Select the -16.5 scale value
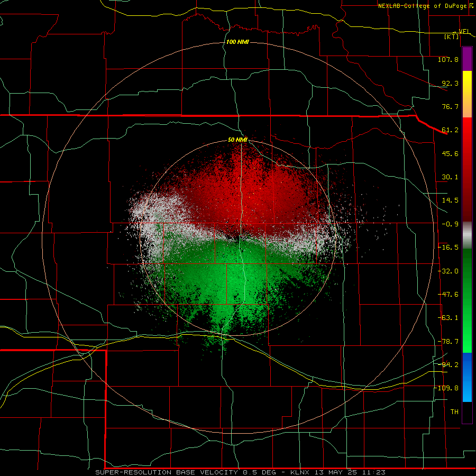 pyautogui.click(x=448, y=248)
